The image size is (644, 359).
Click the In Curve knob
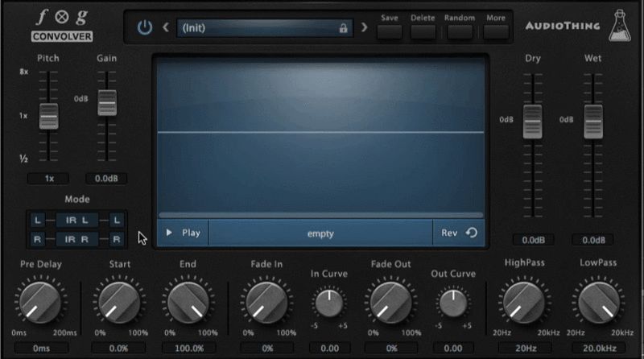click(329, 303)
